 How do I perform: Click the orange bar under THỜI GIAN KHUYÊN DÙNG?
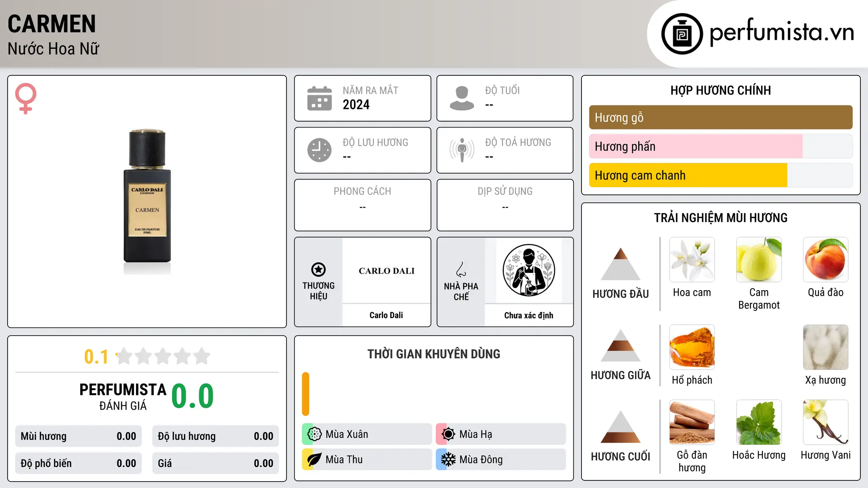point(306,394)
